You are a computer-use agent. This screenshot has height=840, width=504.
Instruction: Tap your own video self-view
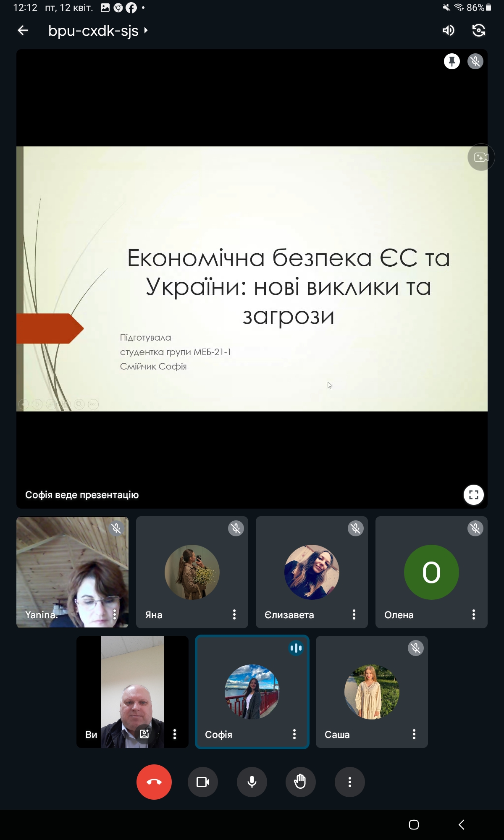132,692
